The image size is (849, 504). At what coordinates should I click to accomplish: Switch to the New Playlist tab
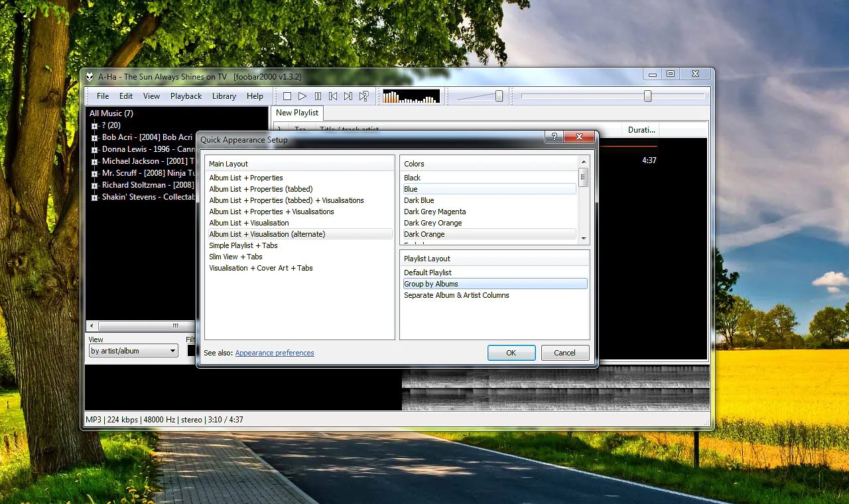pos(296,113)
